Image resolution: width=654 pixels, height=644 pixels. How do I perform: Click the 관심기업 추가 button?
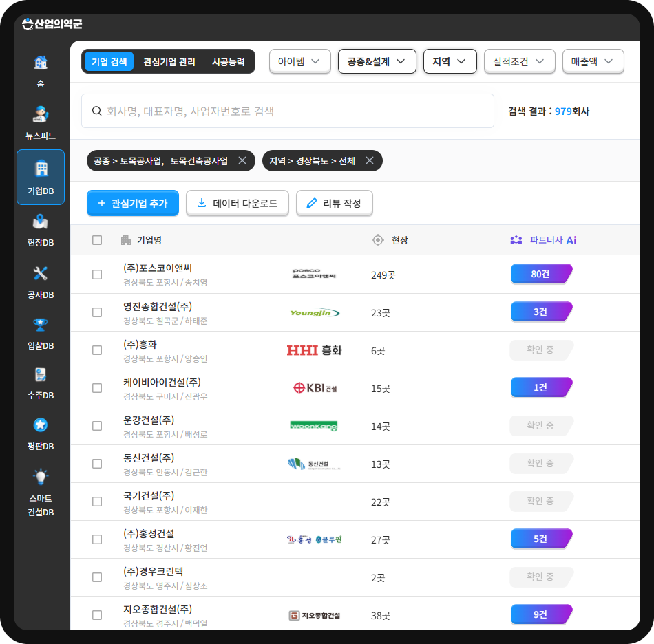coord(133,203)
